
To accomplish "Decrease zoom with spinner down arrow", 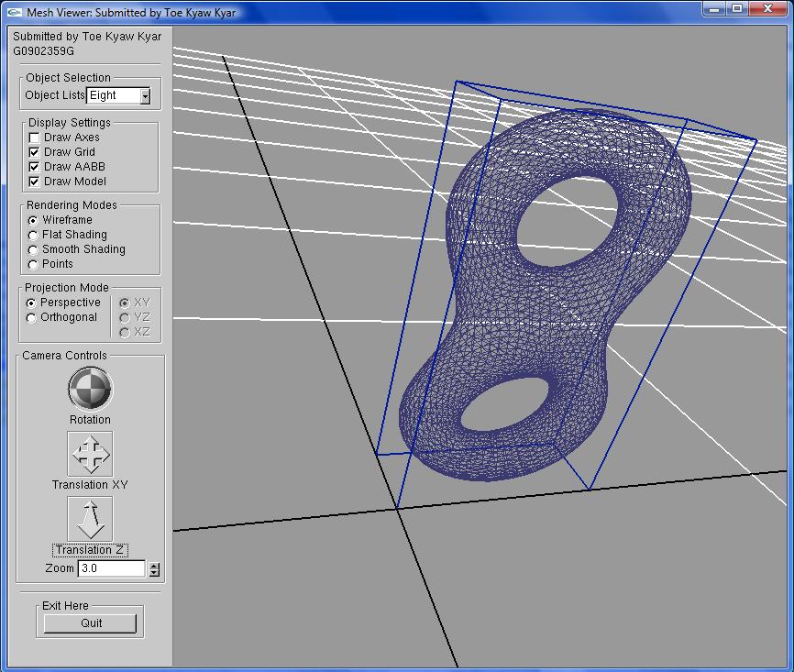I will [x=154, y=573].
